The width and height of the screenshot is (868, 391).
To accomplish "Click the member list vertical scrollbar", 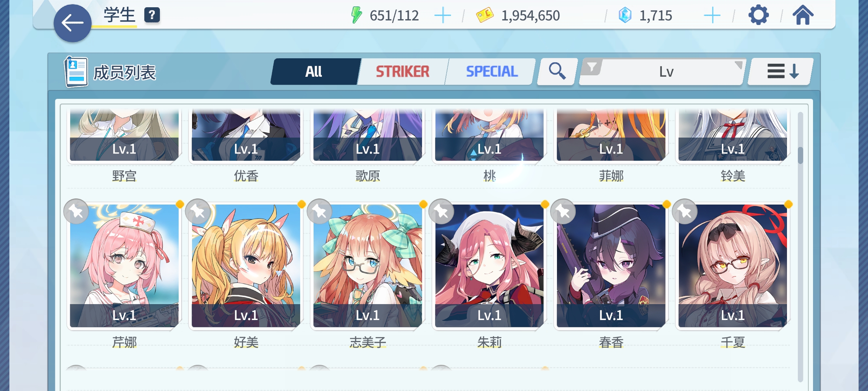I will (x=800, y=246).
